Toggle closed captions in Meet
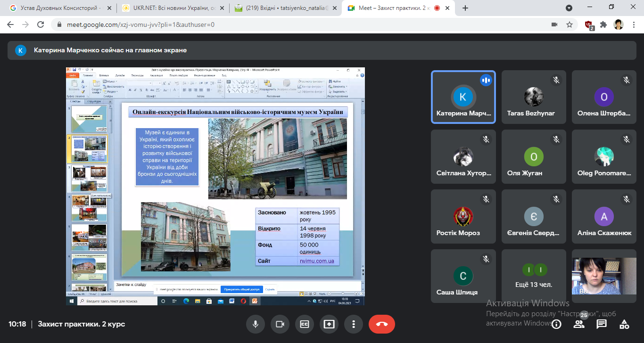This screenshot has height=343, width=644. [x=304, y=324]
